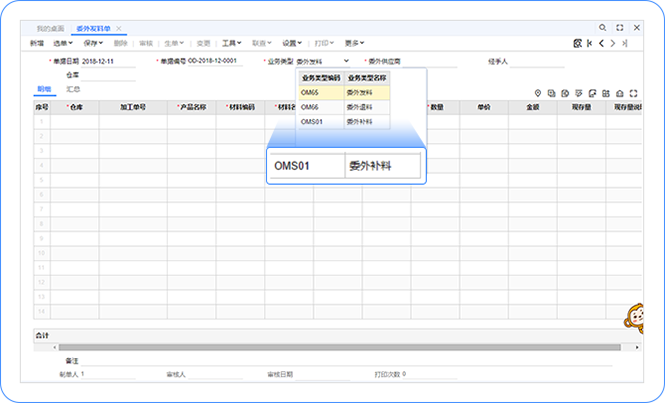Click the 备注 input field

[x=346, y=361]
